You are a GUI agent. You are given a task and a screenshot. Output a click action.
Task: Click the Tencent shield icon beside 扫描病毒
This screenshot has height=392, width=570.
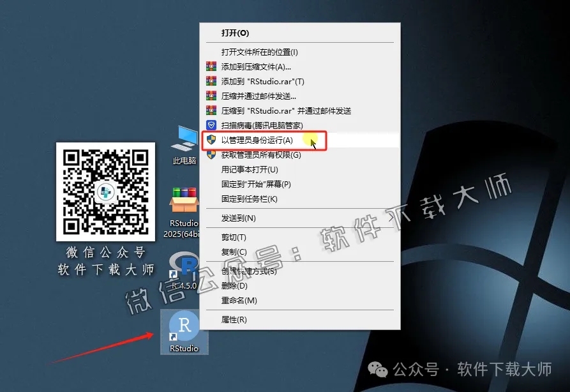211,125
